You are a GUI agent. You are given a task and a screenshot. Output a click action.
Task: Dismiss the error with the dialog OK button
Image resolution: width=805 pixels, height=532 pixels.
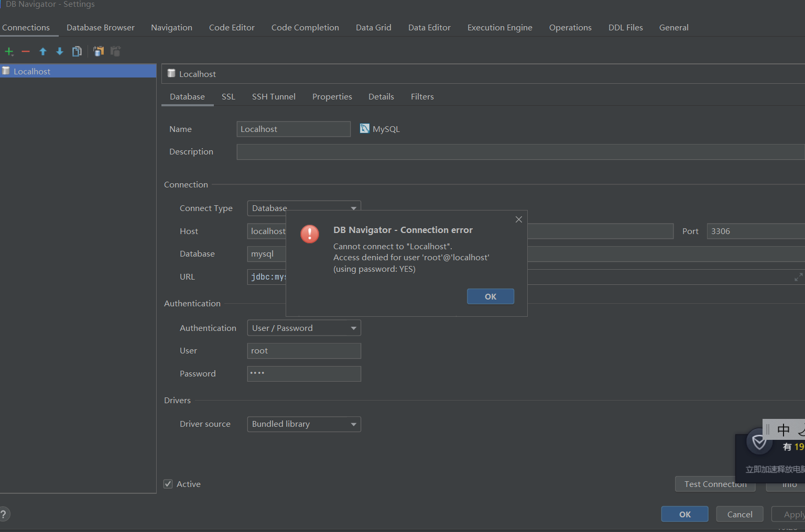(x=490, y=296)
